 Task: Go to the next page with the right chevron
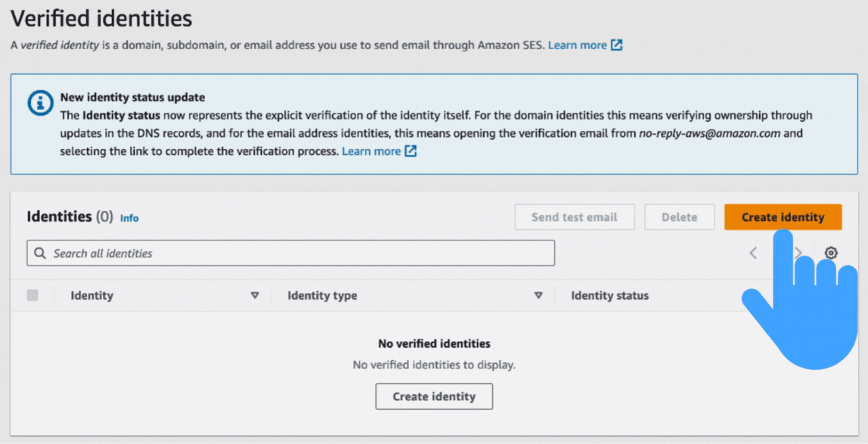point(798,253)
